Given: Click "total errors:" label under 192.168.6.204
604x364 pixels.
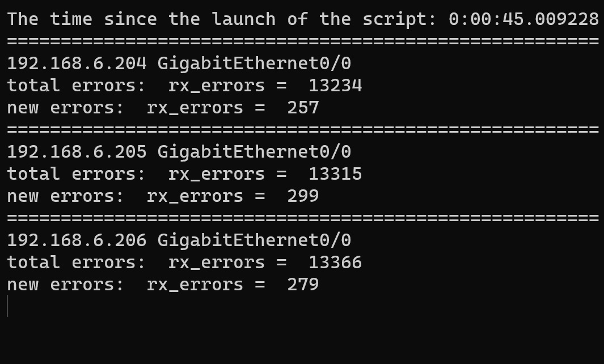Looking at the screenshot, I should (x=76, y=86).
